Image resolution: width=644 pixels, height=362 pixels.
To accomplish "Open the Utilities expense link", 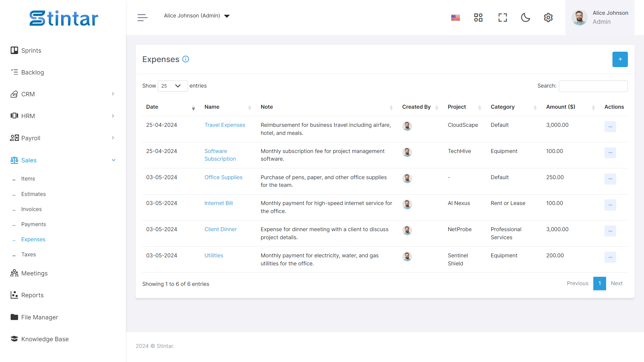I will [x=213, y=255].
